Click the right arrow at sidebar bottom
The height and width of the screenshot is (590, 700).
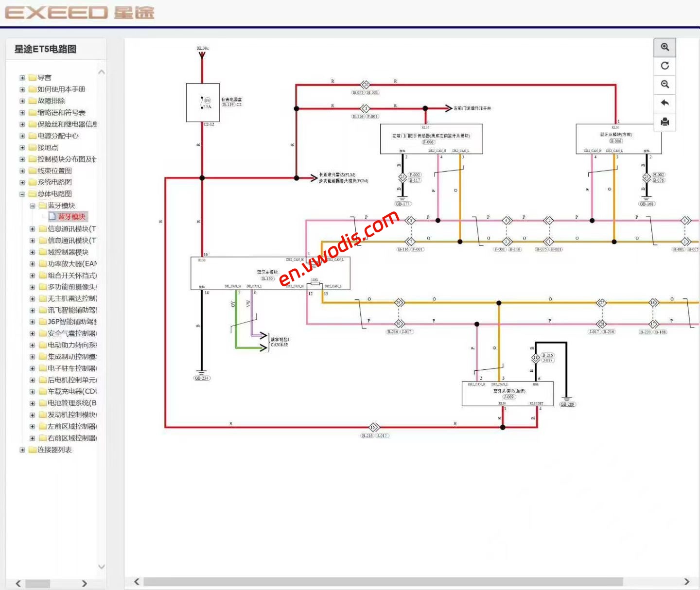pyautogui.click(x=84, y=583)
